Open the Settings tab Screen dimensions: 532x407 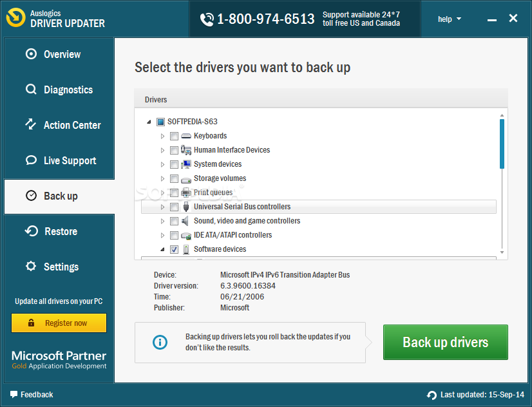(59, 267)
